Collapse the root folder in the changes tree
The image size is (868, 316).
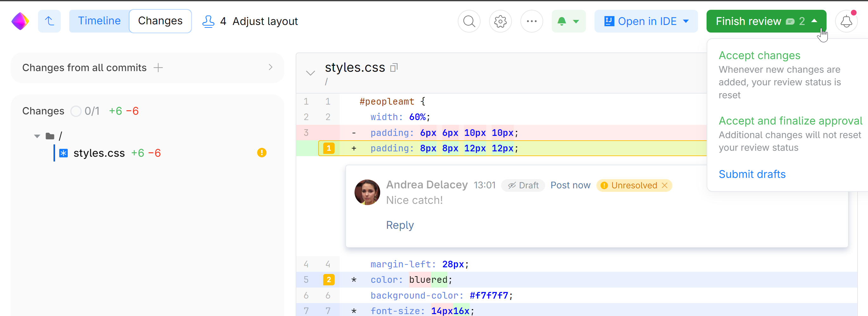(37, 136)
